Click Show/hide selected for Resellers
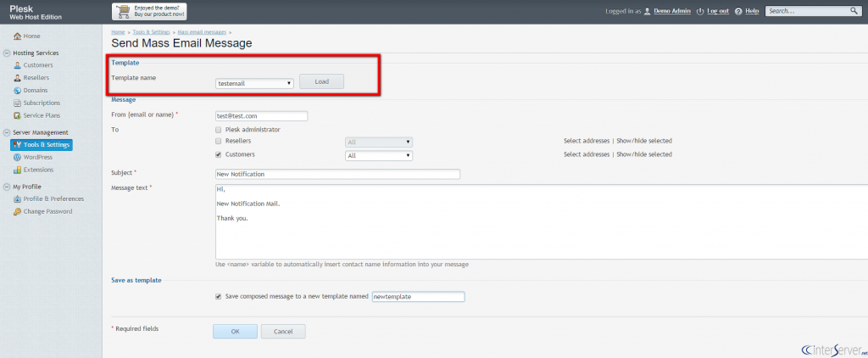This screenshot has width=868, height=358. [x=644, y=141]
